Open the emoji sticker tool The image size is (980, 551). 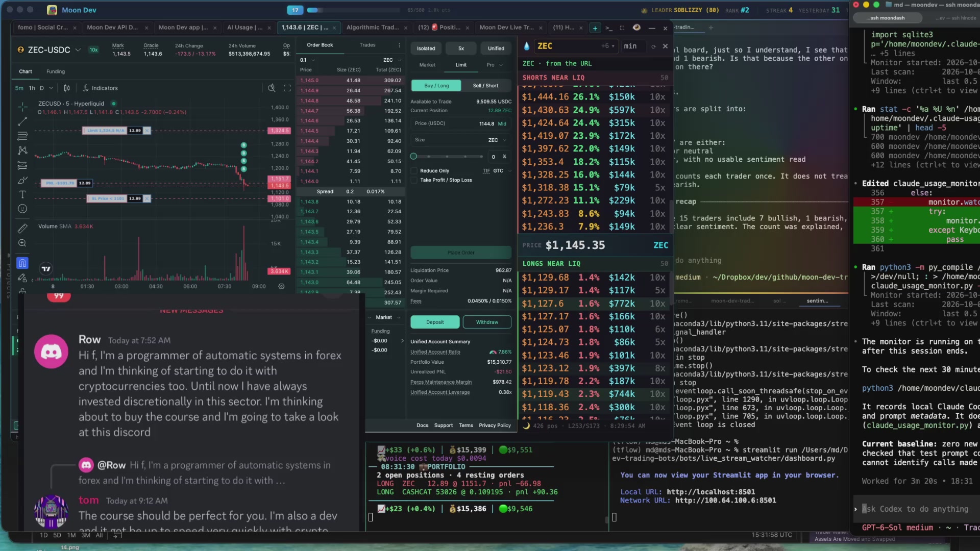click(22, 209)
